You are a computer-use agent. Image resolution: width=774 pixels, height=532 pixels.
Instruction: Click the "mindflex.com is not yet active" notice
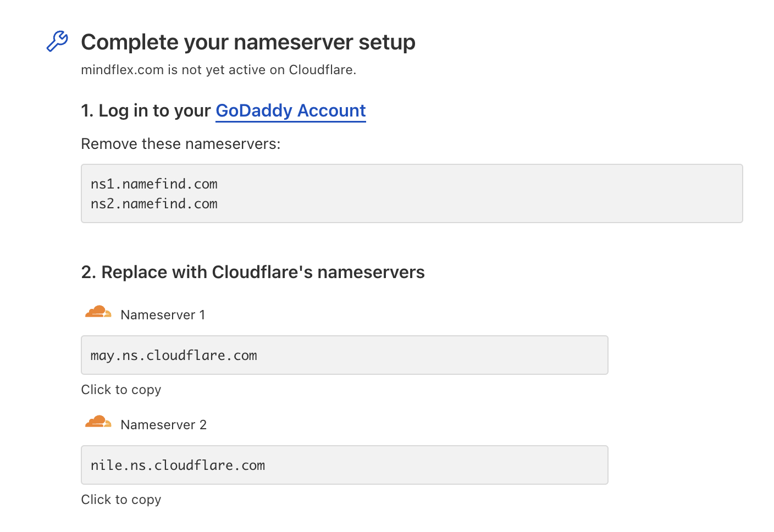point(219,70)
